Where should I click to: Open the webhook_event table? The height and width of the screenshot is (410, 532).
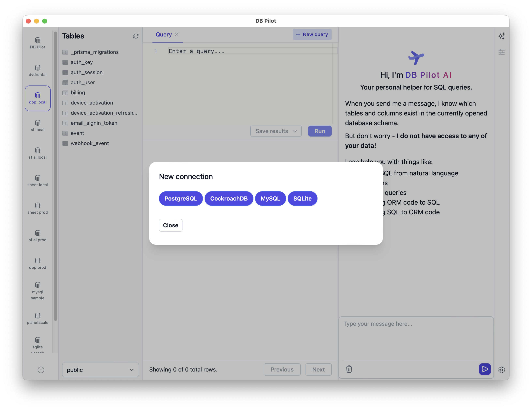pos(100,143)
